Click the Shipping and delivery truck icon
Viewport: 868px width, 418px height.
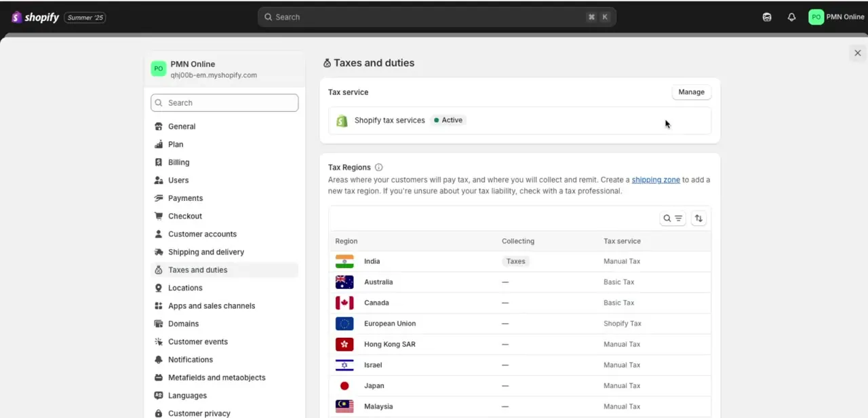click(159, 252)
